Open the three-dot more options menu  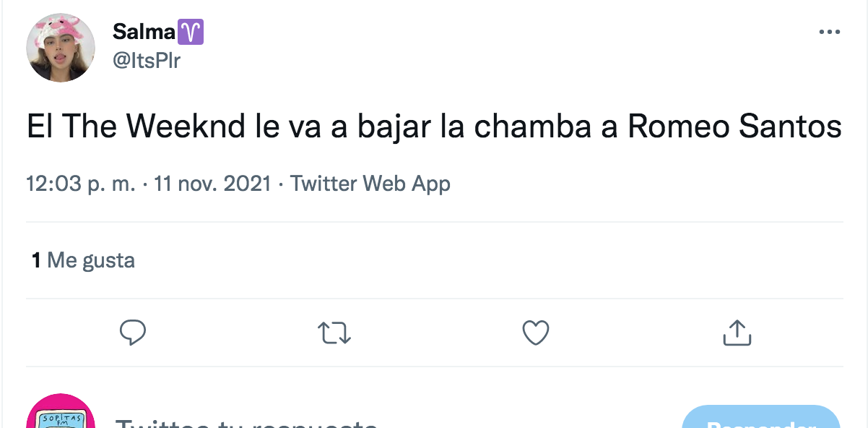[x=829, y=33]
